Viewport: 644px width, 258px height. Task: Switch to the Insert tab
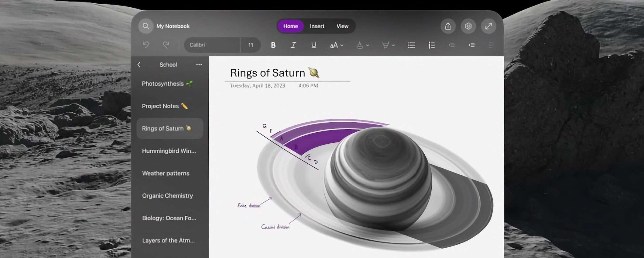pos(317,26)
